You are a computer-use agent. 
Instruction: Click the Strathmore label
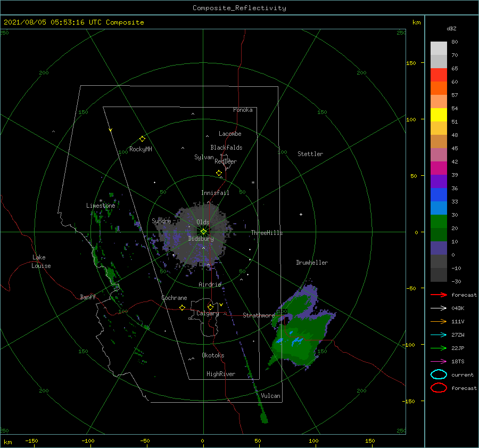259,315
